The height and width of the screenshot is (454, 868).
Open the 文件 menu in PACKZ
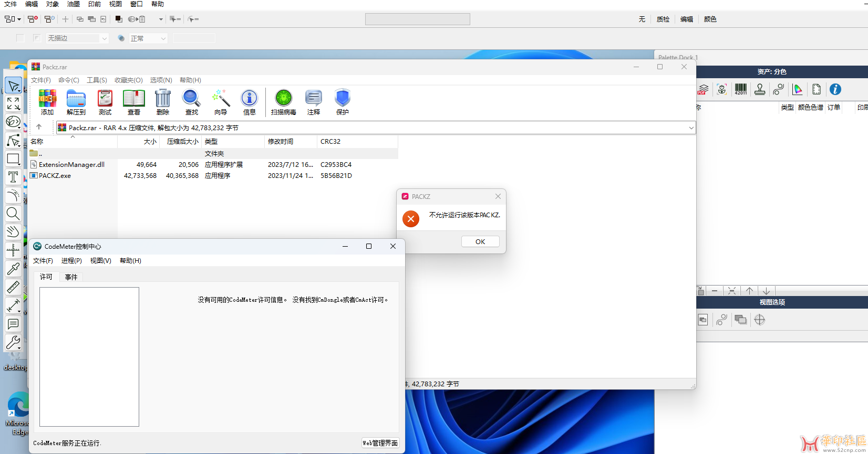pos(11,4)
